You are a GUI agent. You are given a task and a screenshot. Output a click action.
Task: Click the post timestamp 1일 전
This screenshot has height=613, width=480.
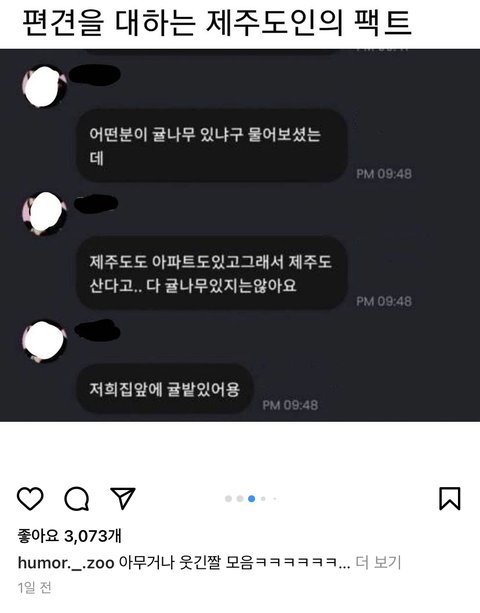coord(34,587)
